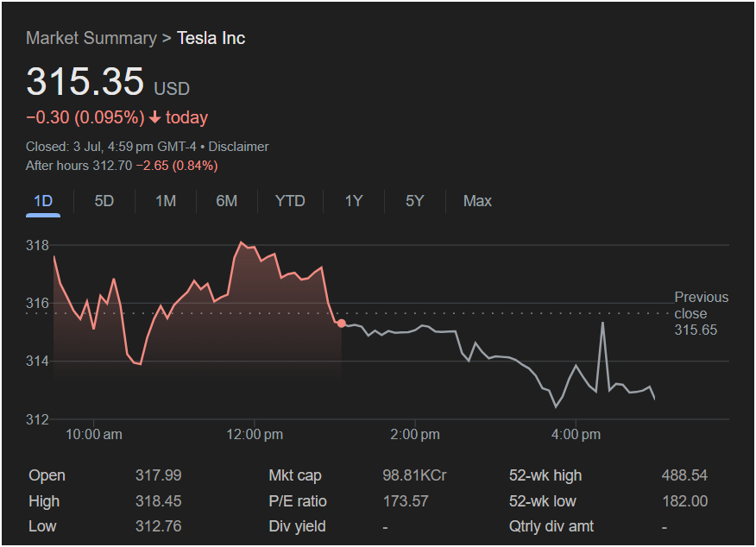Click the Open value 317.99
756x547 pixels.
pos(158,475)
